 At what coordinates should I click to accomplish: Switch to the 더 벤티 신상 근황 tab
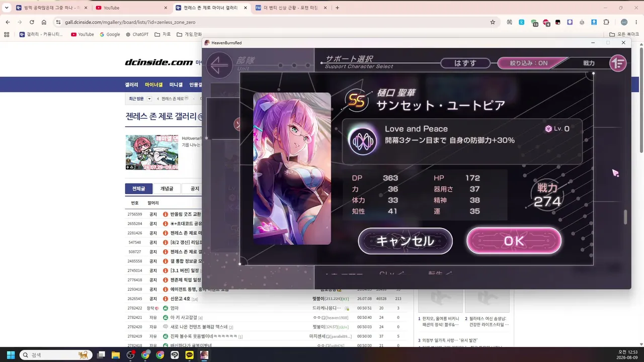[292, 8]
